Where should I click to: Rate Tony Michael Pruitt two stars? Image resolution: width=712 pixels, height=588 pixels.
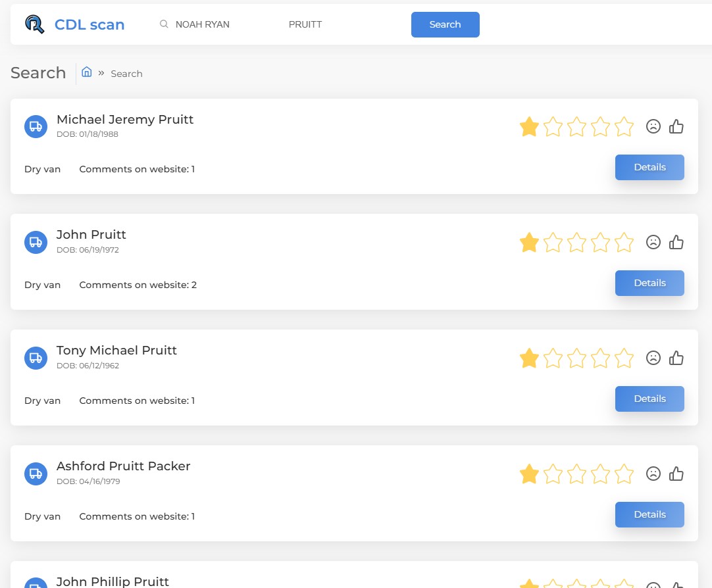click(553, 358)
